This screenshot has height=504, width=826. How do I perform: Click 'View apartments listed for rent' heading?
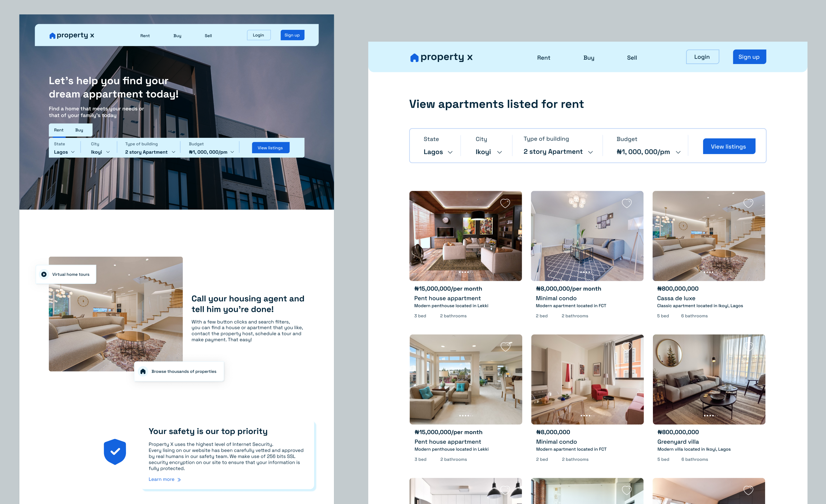[x=497, y=104]
